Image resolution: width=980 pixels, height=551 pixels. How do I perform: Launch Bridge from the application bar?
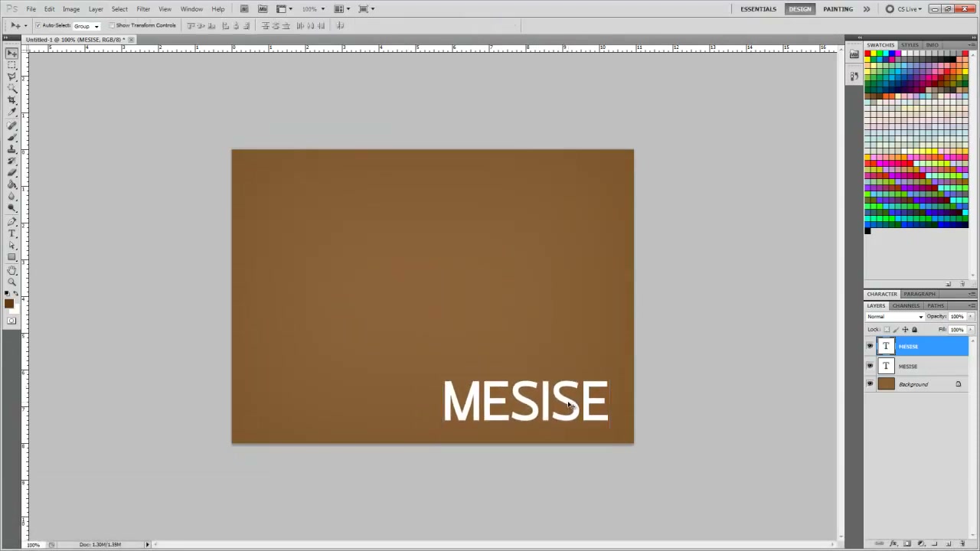(x=244, y=8)
